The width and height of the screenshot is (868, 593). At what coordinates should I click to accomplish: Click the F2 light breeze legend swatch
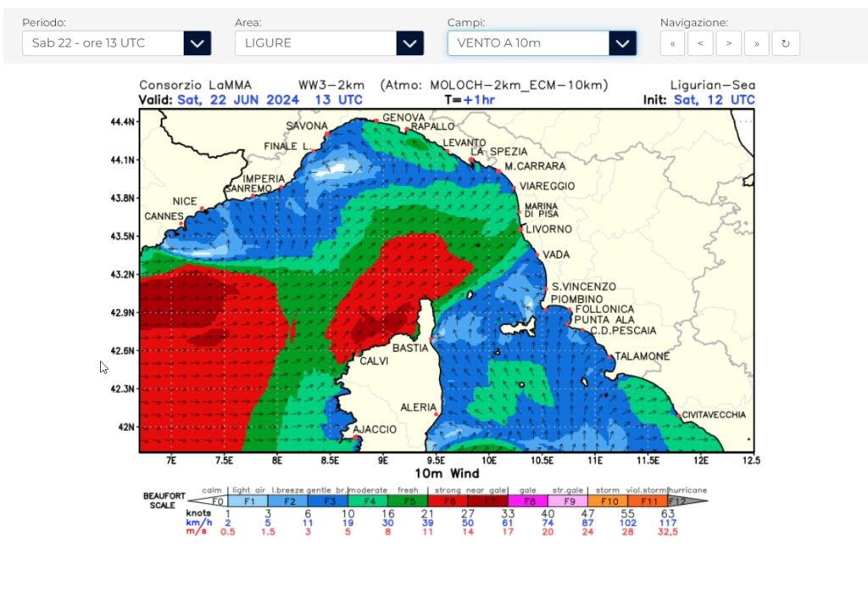coord(288,501)
